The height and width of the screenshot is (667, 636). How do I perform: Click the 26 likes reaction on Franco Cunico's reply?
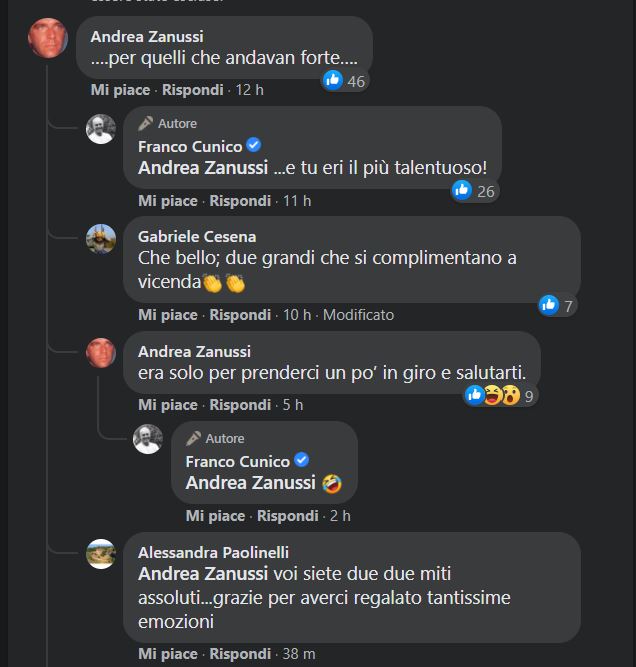(474, 191)
